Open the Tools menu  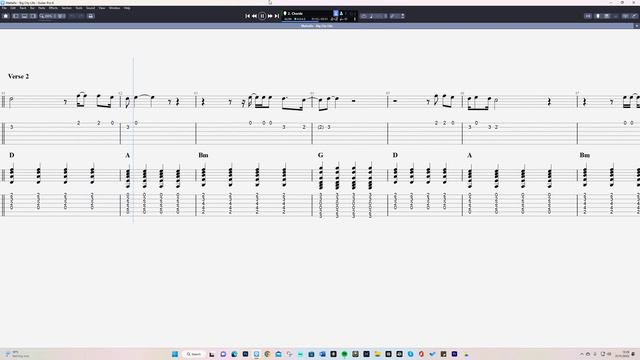coord(79,8)
